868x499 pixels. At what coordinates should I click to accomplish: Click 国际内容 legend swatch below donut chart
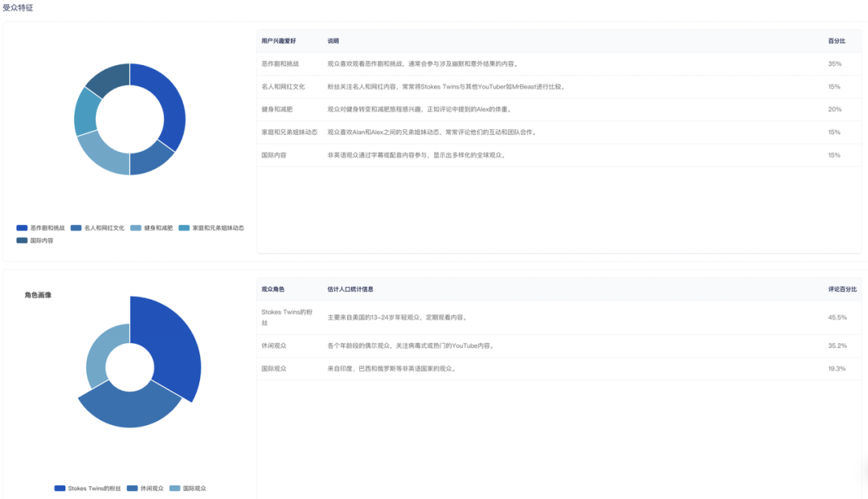click(x=22, y=240)
